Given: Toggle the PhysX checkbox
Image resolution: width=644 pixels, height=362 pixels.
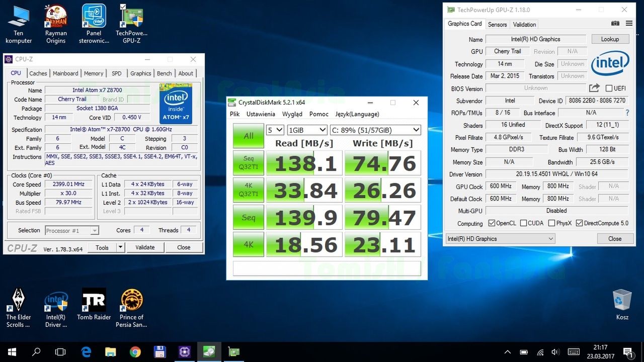Looking at the screenshot, I should point(551,223).
